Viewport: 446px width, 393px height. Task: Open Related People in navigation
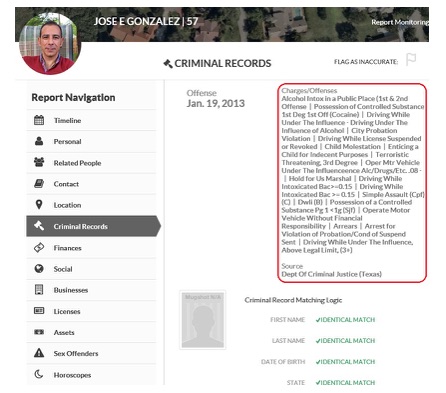[x=91, y=163]
